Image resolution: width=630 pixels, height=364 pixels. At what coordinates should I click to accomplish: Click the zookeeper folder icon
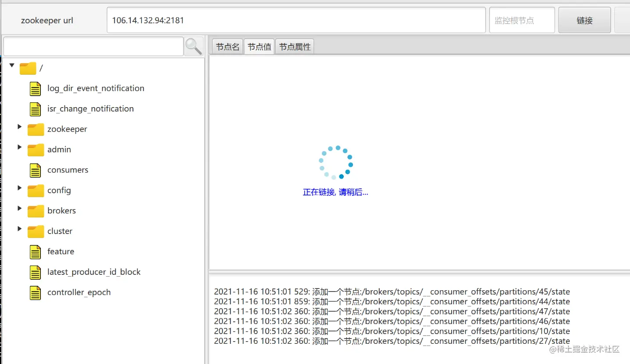tap(36, 130)
